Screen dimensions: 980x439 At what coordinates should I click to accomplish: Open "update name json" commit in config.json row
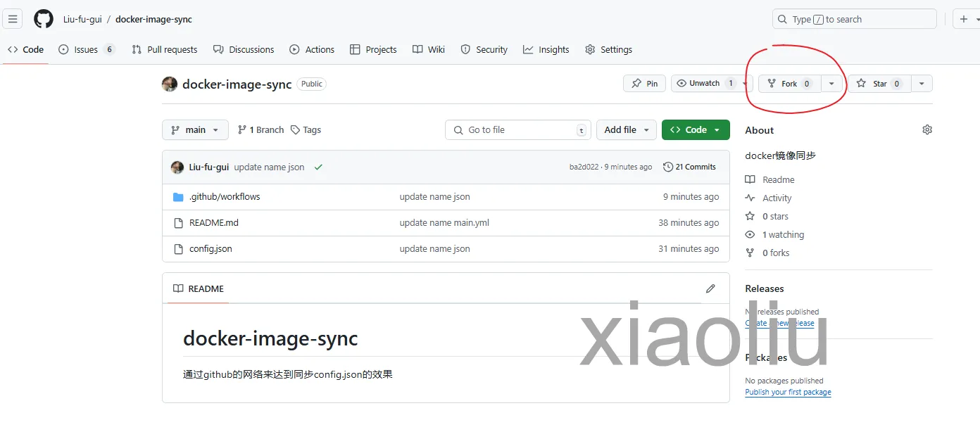pos(435,249)
